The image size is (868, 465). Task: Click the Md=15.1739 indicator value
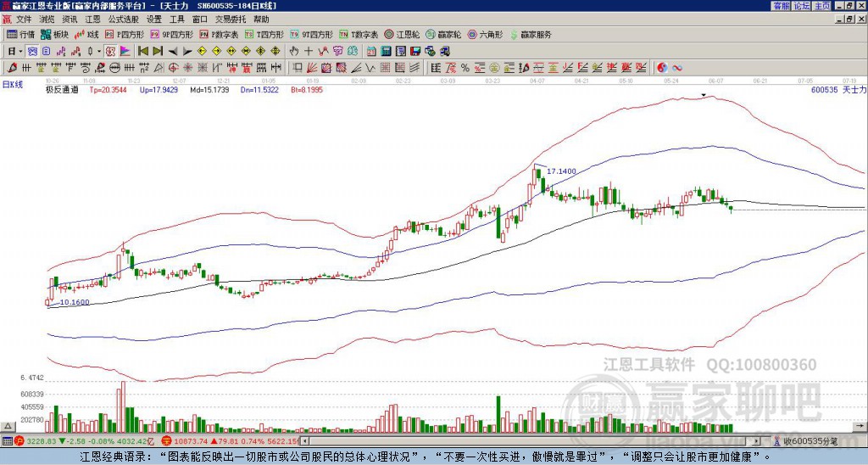click(209, 89)
